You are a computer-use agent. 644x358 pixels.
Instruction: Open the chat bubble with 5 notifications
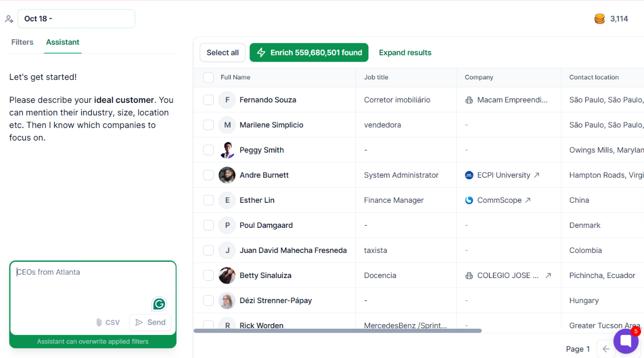626,341
